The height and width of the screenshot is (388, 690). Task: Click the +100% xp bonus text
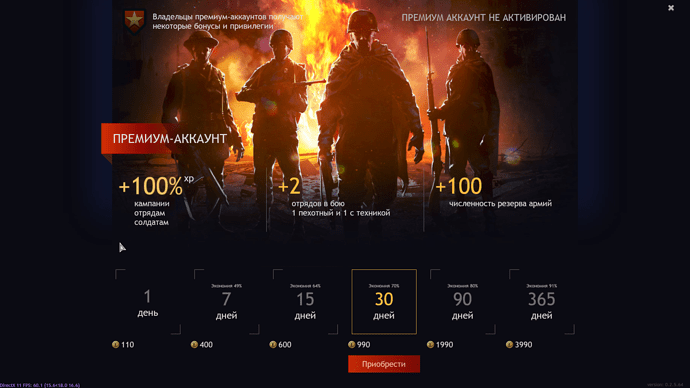(156, 186)
